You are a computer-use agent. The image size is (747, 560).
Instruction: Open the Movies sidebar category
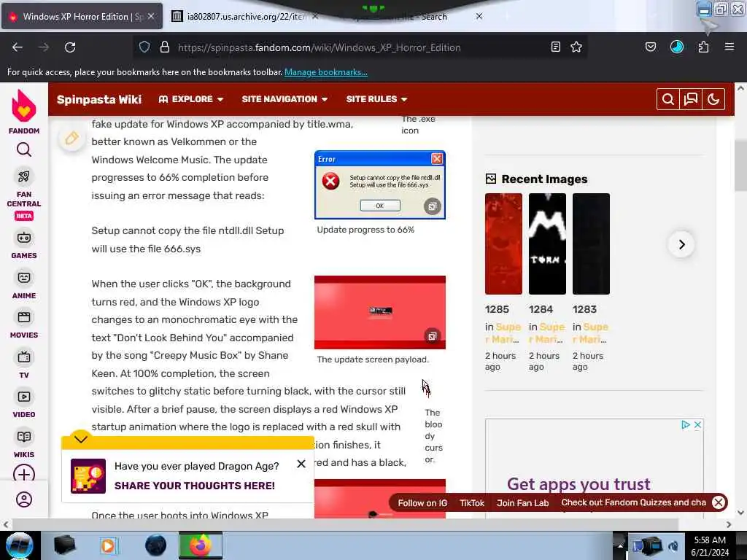tap(24, 324)
